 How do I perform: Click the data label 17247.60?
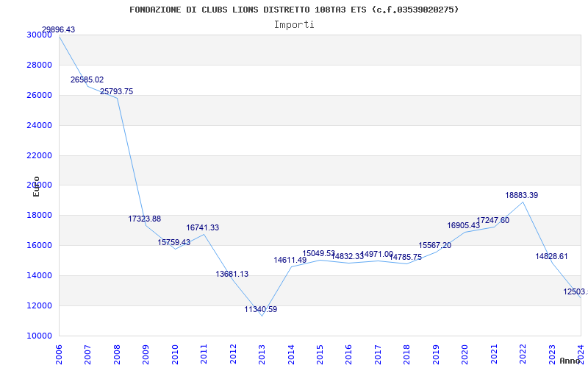[x=492, y=220]
